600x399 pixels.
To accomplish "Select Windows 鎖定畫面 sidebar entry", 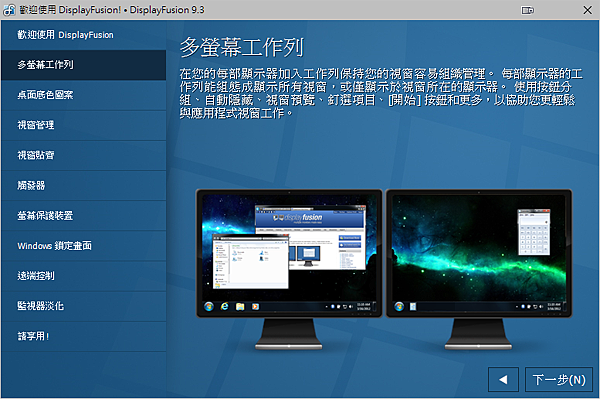I will click(x=83, y=246).
